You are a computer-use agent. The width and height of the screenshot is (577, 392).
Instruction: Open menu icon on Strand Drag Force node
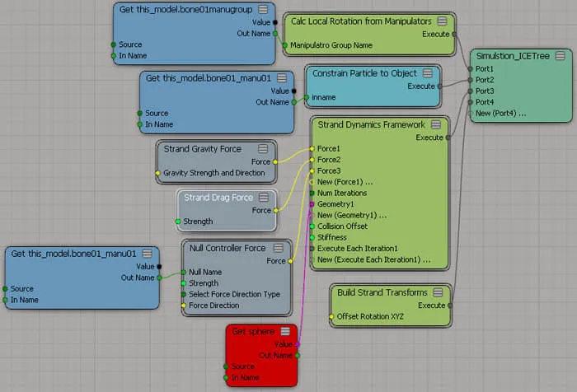264,198
